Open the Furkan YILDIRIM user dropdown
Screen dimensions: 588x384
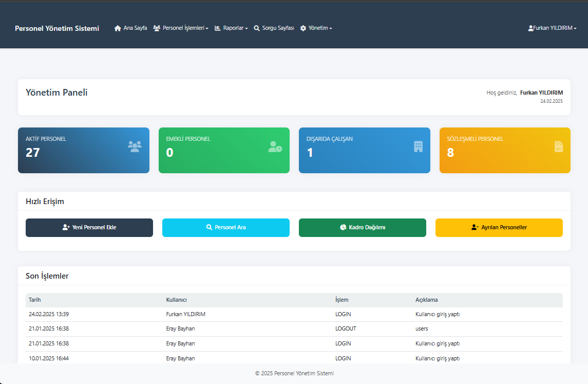click(x=553, y=28)
